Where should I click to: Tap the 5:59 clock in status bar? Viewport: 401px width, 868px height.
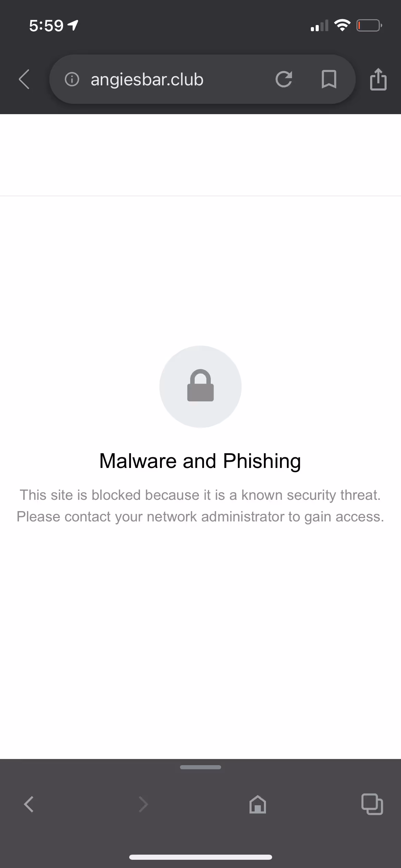click(x=46, y=26)
